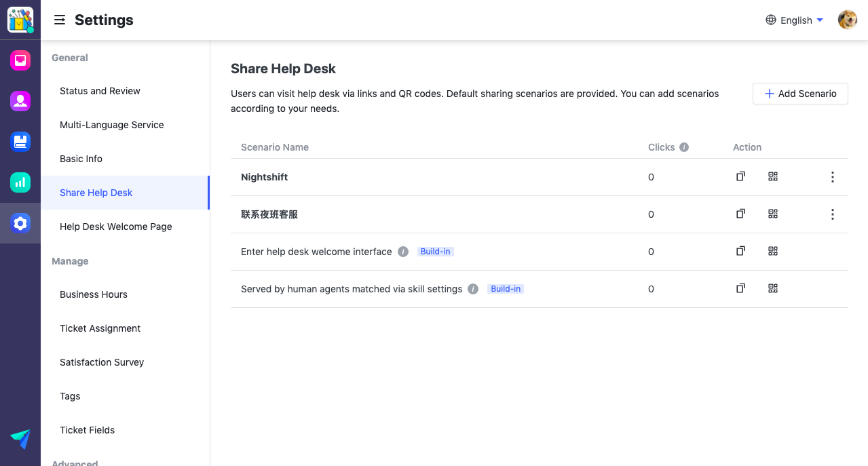This screenshot has height=466, width=868.
Task: Click info icon beside welcome interface scenario
Action: [403, 252]
